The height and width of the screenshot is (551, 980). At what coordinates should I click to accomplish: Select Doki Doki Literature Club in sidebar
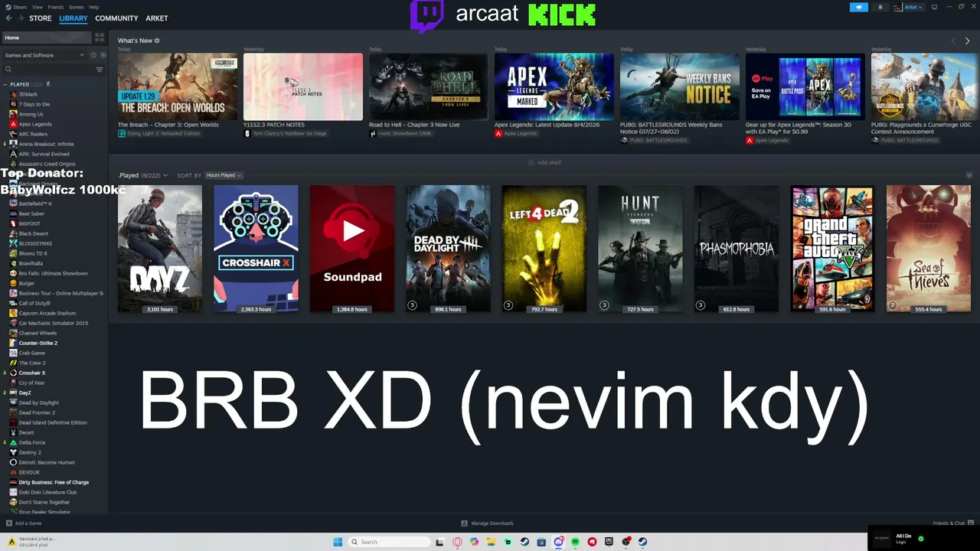(x=47, y=492)
